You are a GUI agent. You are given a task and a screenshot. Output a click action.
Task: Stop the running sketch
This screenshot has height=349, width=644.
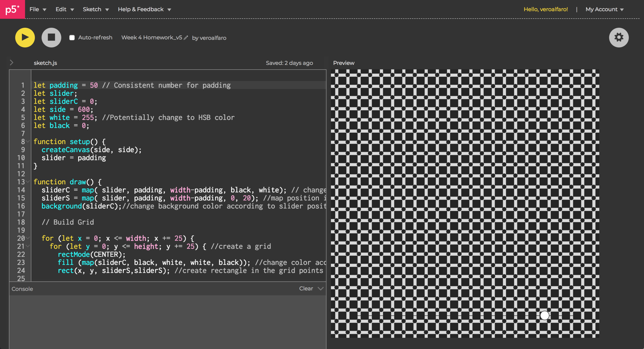click(51, 38)
